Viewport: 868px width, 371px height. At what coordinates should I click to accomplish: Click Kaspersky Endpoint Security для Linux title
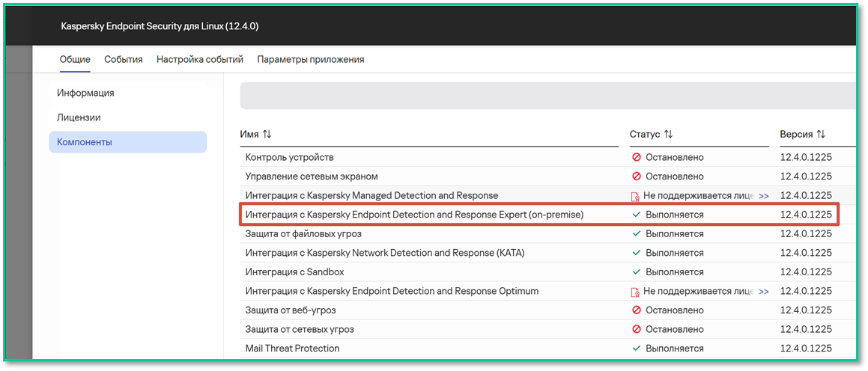160,26
